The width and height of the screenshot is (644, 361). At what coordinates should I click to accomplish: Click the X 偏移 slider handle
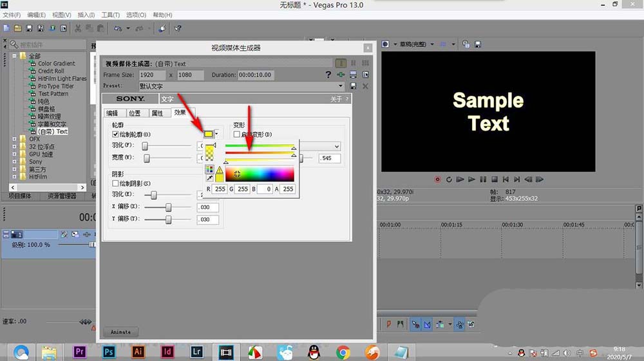pos(168,207)
